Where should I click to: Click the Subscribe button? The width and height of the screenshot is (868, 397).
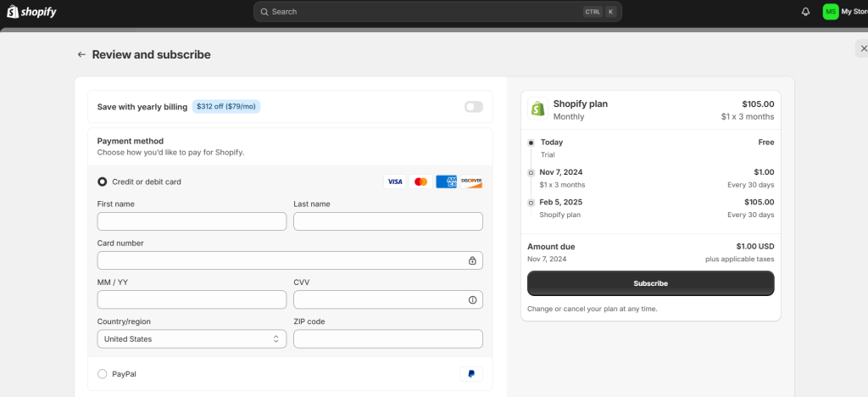(x=650, y=283)
